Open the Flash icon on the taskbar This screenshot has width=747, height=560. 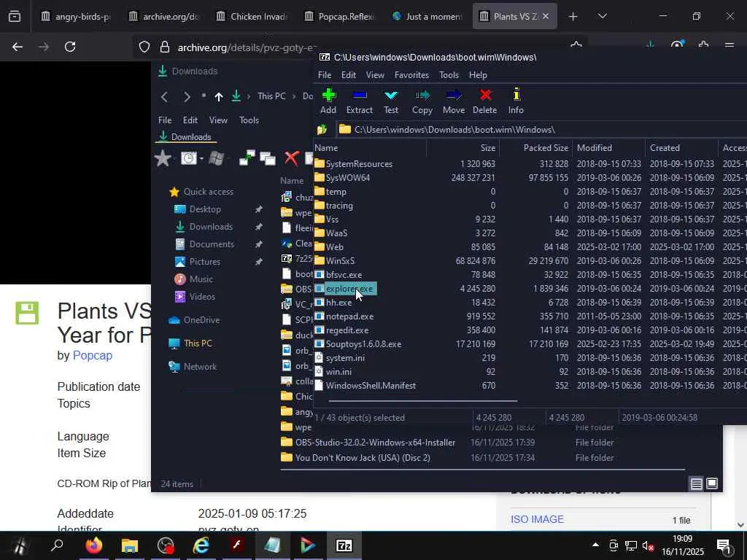tap(237, 545)
